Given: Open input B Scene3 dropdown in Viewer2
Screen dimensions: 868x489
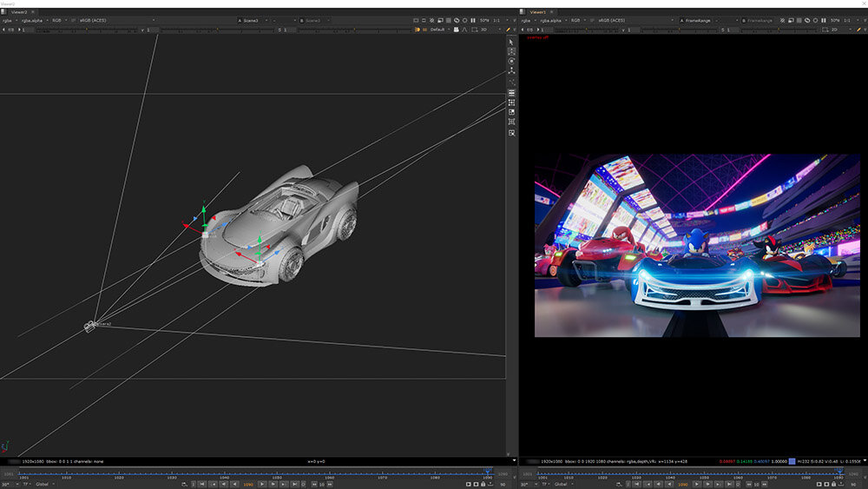Looking at the screenshot, I should click(x=315, y=21).
